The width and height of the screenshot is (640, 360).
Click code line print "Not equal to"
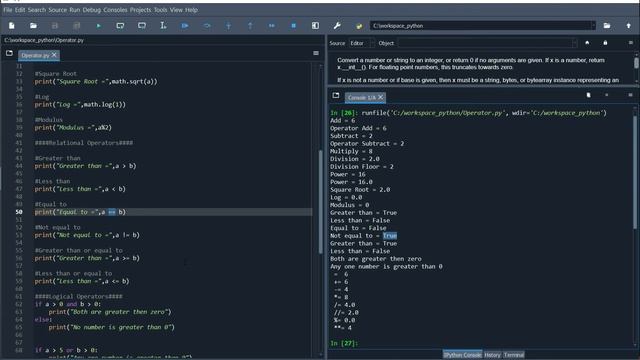87,235
